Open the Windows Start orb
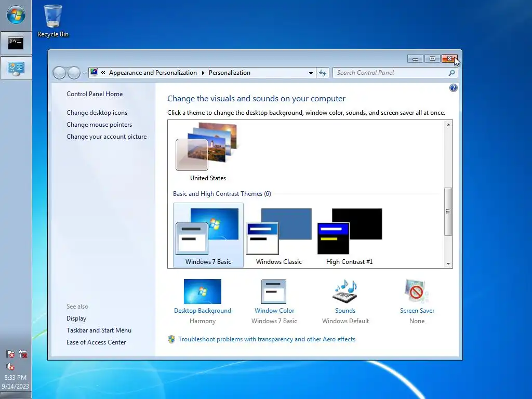Image resolution: width=532 pixels, height=399 pixels. (16, 15)
